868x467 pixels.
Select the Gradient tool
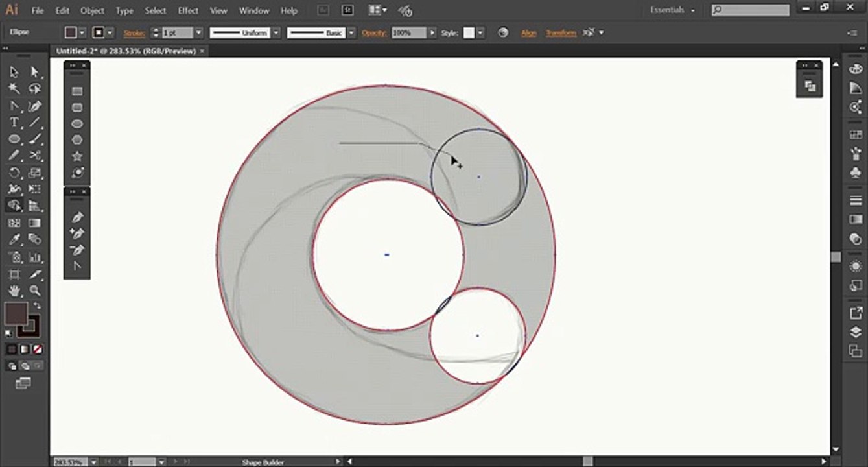tap(35, 222)
